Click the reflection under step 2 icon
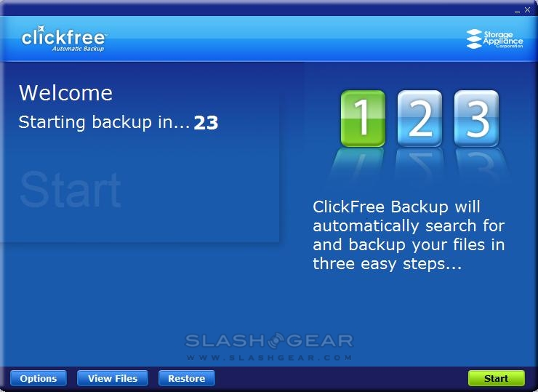Image resolution: width=538 pixels, height=392 pixels. pyautogui.click(x=419, y=163)
